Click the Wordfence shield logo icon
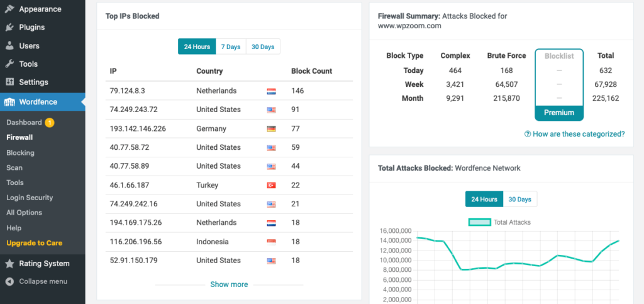This screenshot has height=304, width=644. (10, 102)
